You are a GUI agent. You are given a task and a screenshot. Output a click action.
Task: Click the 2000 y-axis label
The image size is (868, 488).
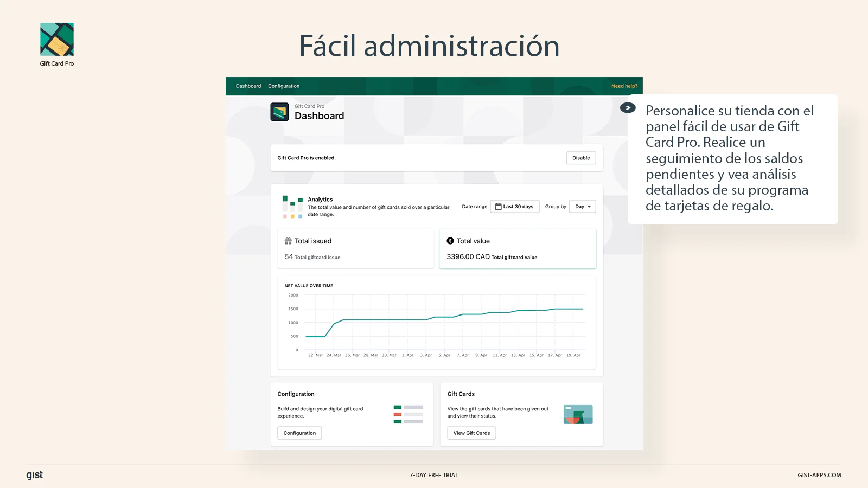pyautogui.click(x=293, y=296)
